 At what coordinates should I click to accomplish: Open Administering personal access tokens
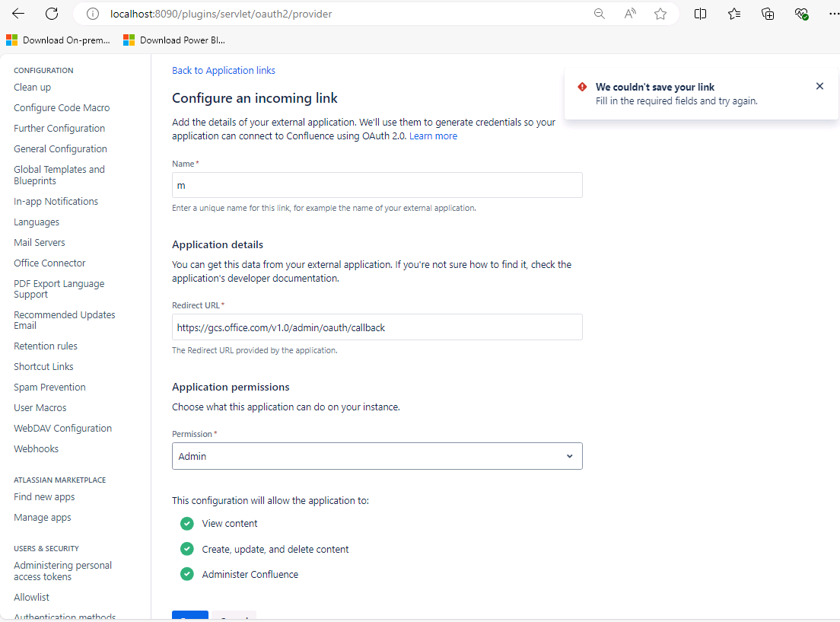point(62,571)
